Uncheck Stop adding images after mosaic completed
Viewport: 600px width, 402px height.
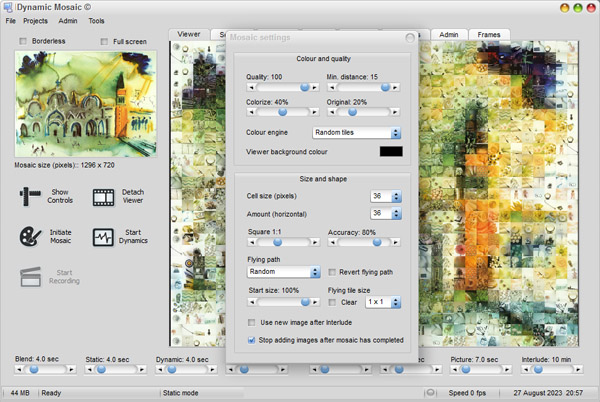click(x=251, y=340)
